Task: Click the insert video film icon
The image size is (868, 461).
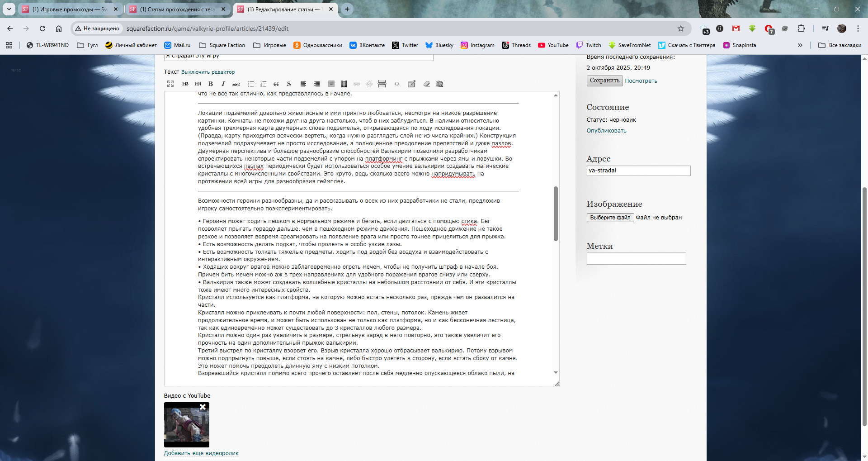Action: pos(344,84)
